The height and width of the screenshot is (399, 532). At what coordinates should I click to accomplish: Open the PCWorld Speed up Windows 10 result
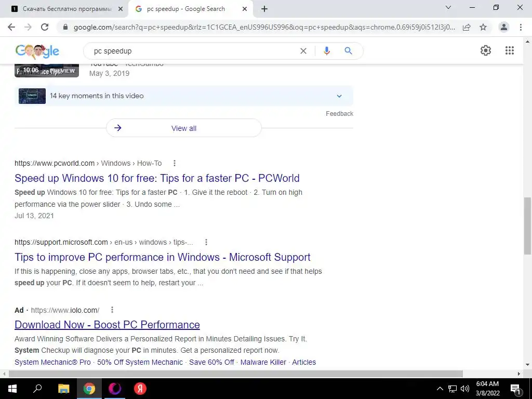point(157,178)
